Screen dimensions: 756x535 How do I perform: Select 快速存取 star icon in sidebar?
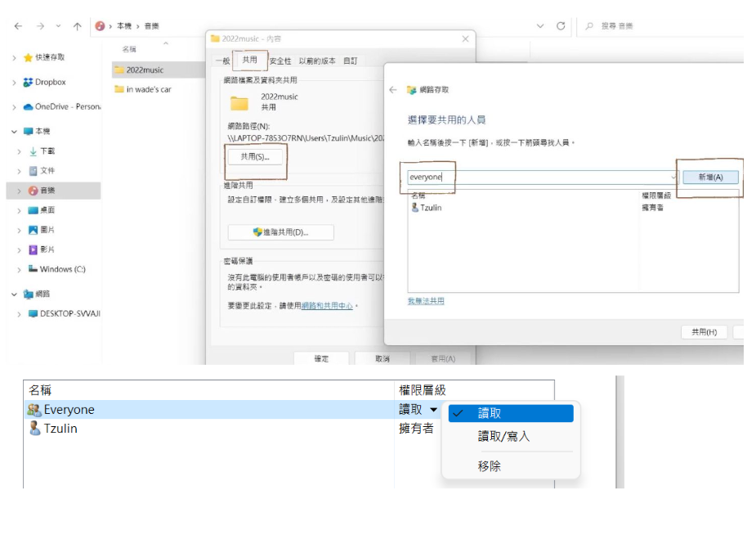(x=28, y=57)
